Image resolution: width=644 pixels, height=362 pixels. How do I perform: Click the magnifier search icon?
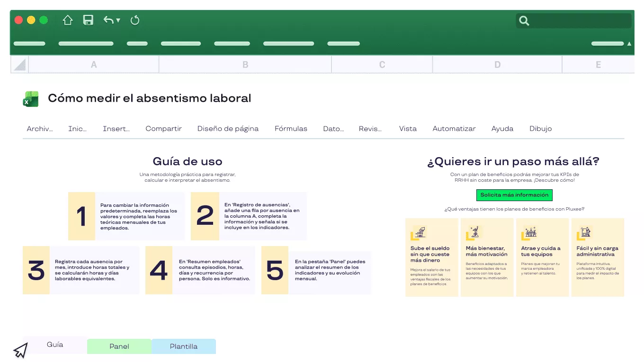click(524, 20)
